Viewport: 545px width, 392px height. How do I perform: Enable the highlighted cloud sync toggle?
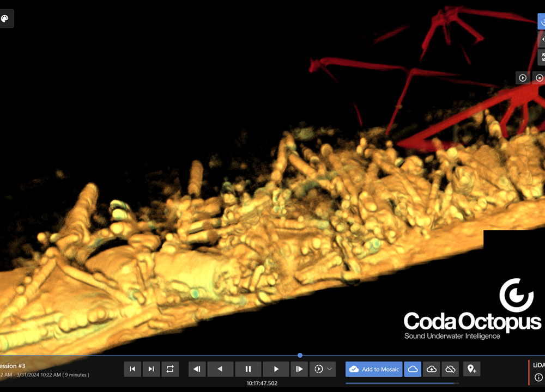coord(413,369)
